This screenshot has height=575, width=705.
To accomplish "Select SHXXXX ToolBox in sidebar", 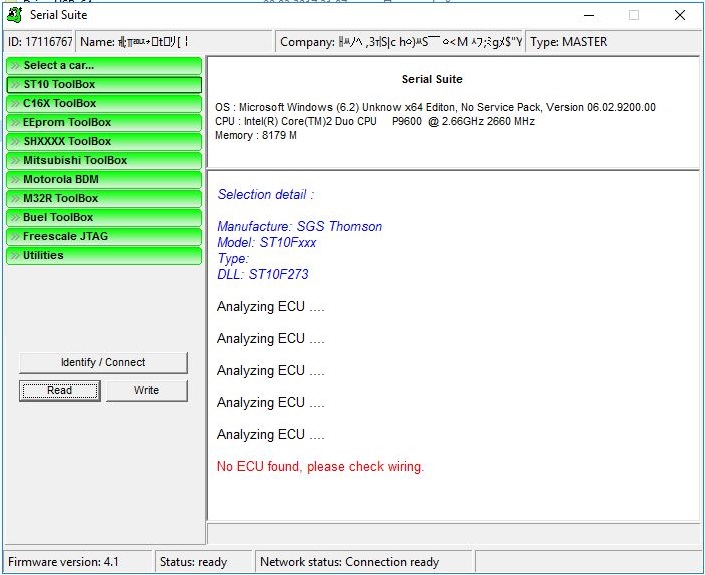I will point(104,142).
